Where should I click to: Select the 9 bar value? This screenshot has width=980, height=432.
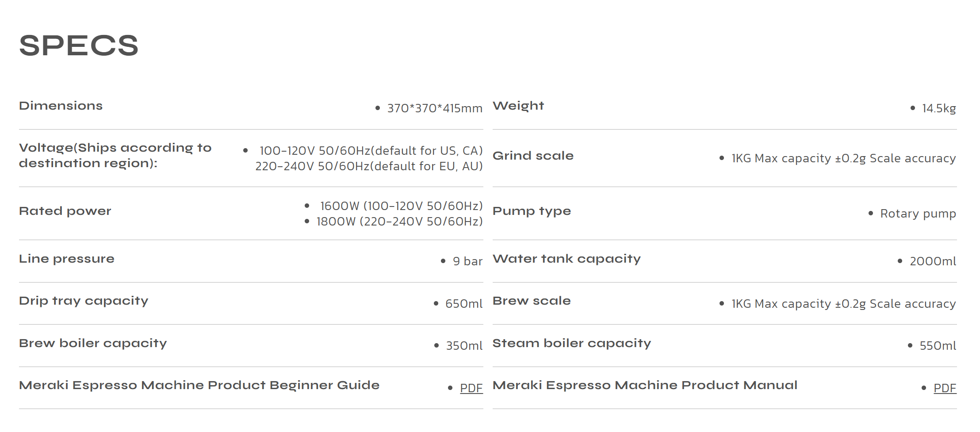[x=467, y=261]
